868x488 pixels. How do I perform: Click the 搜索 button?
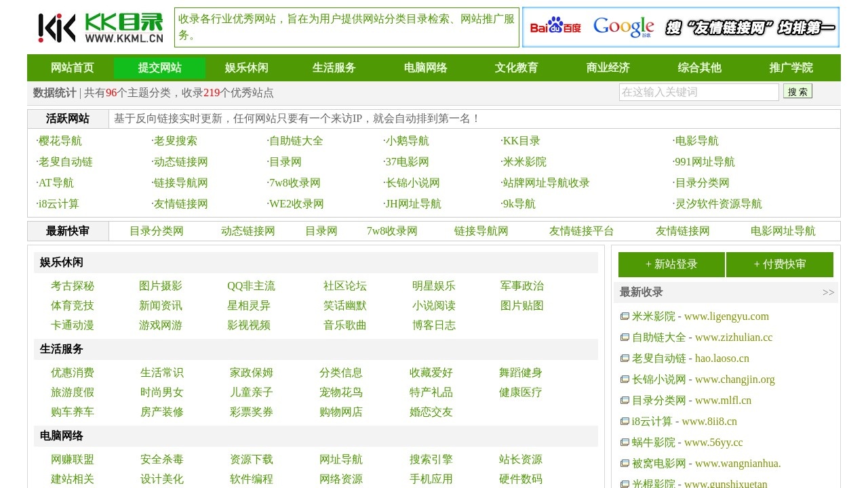[x=797, y=91]
